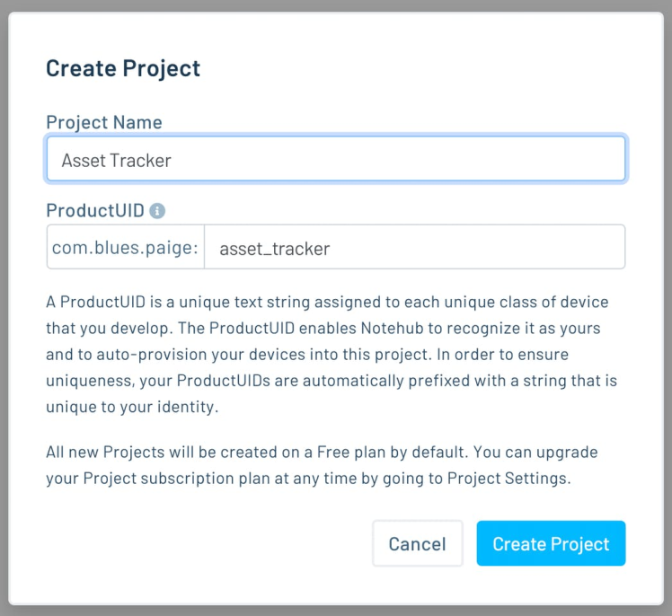Image resolution: width=672 pixels, height=616 pixels.
Task: Click the phrase automatically prefixed in description
Action: pyautogui.click(x=361, y=382)
